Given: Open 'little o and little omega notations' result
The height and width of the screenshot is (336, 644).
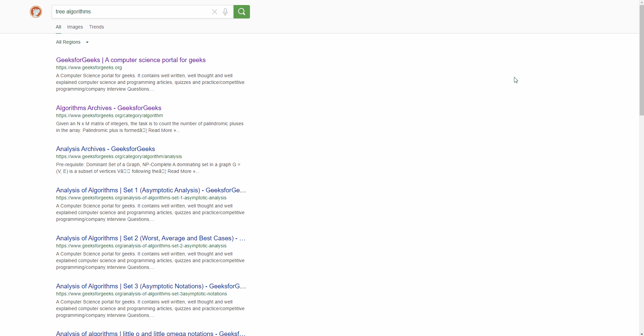Looking at the screenshot, I should 151,333.
